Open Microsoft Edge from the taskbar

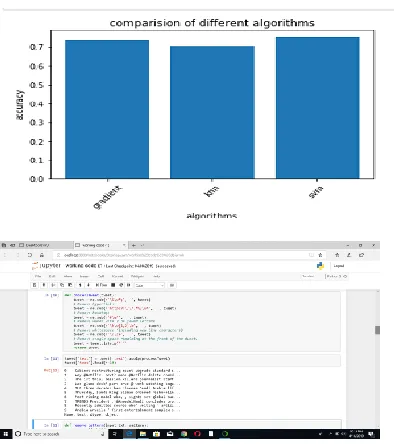pyautogui.click(x=129, y=434)
